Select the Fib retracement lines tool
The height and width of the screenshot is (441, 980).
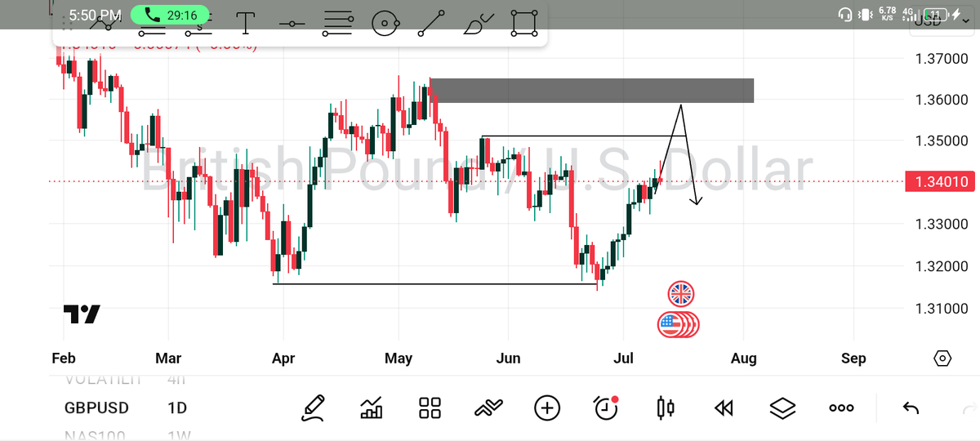tap(336, 23)
